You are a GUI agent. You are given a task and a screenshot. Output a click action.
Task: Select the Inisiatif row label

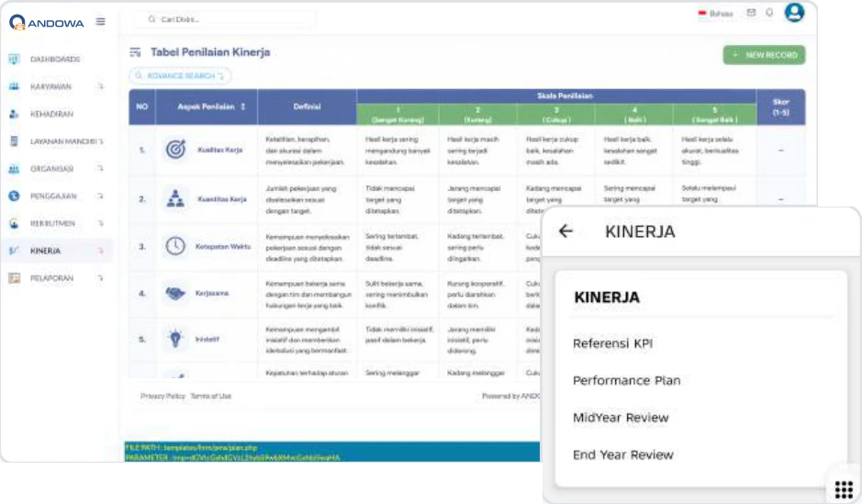click(207, 339)
